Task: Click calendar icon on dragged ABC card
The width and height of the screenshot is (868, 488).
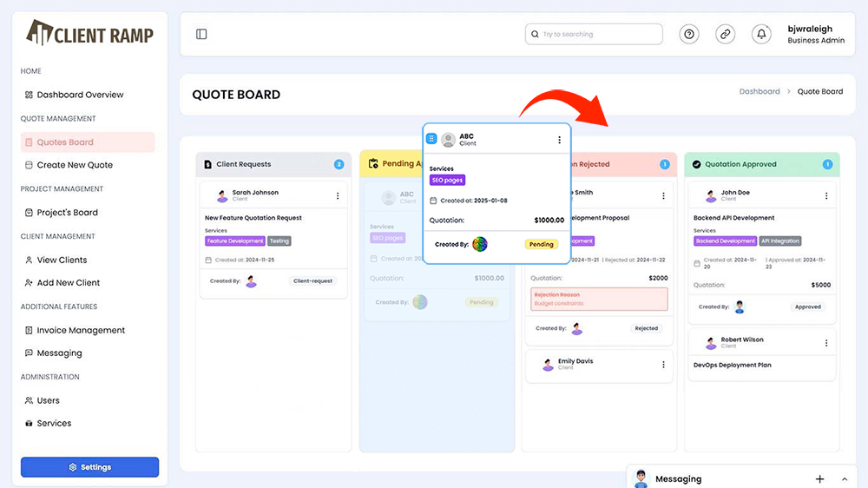Action: (x=433, y=201)
